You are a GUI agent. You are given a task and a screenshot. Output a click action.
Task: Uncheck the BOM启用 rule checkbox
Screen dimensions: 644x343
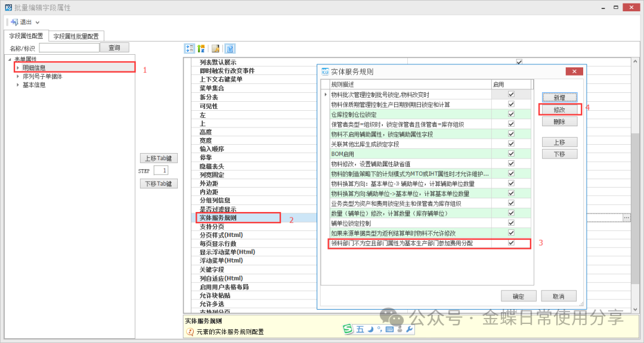click(511, 154)
